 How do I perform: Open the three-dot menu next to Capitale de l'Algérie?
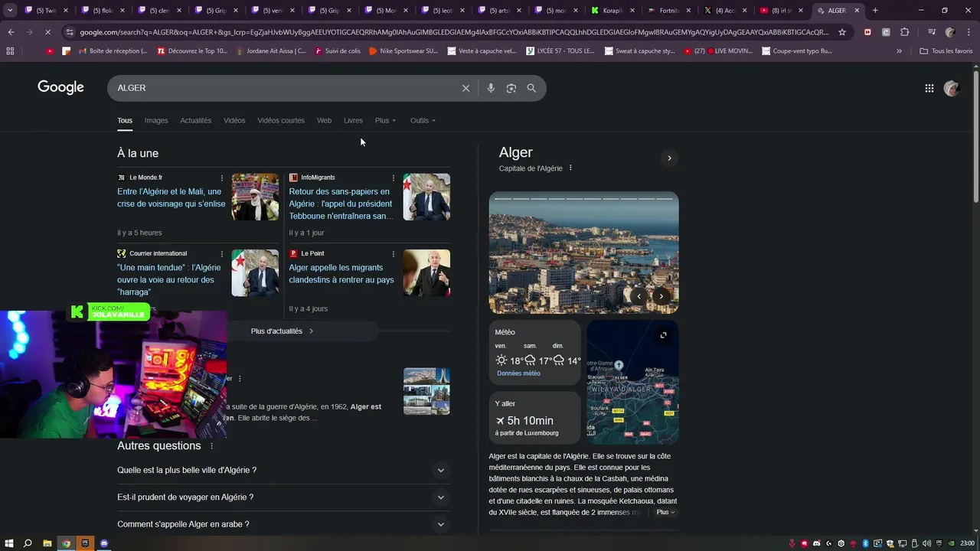click(x=570, y=168)
